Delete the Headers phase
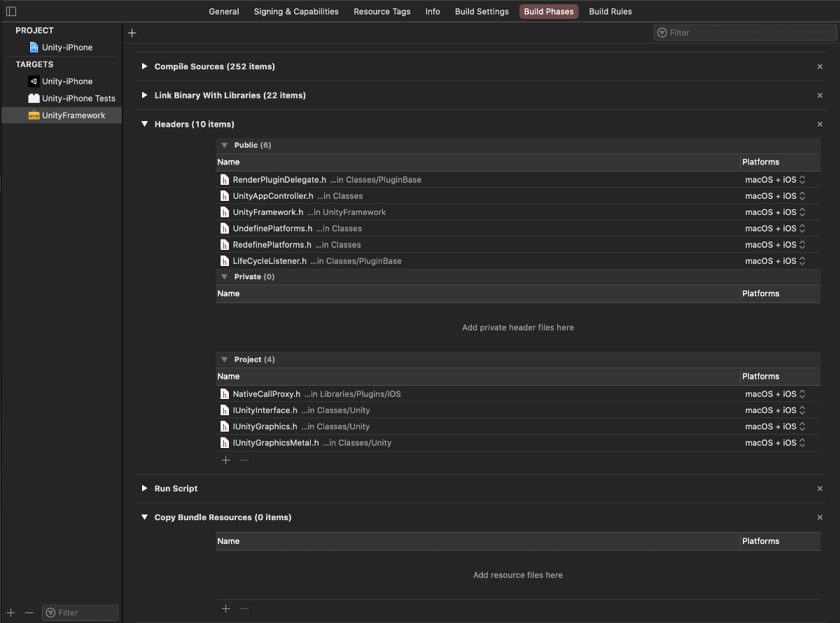840x623 pixels. pyautogui.click(x=820, y=124)
